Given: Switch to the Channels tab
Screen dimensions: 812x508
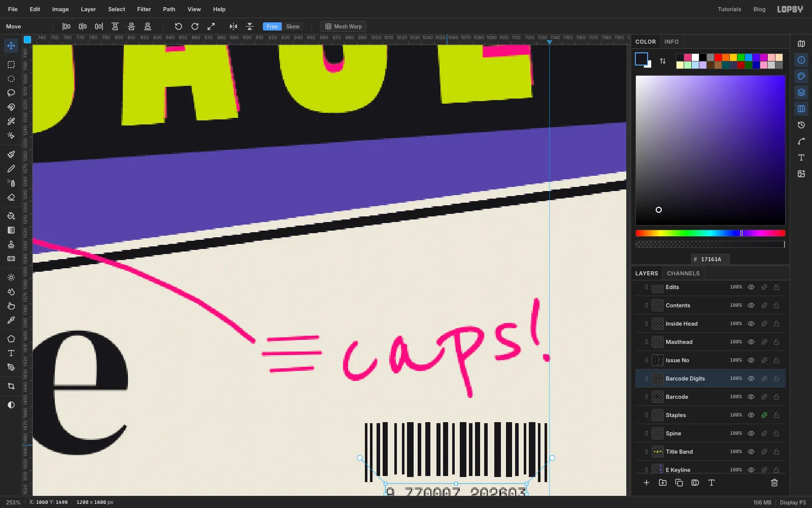Looking at the screenshot, I should pyautogui.click(x=683, y=273).
